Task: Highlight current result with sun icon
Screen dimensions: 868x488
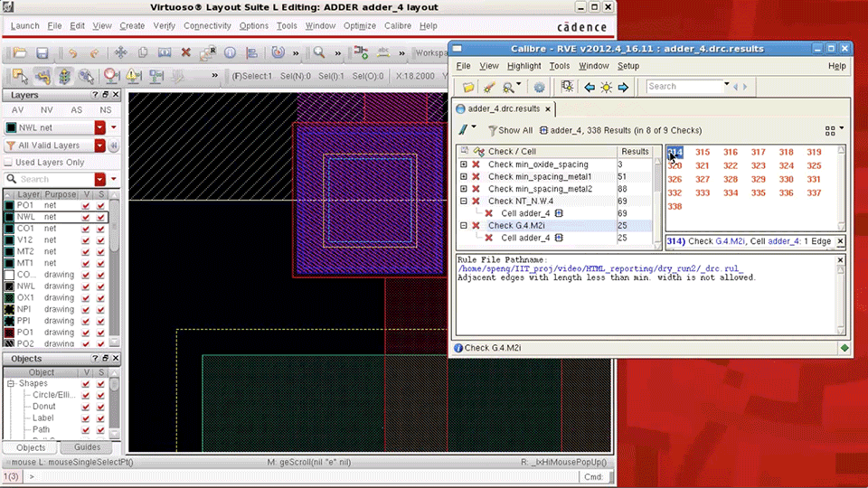Action: tap(606, 87)
